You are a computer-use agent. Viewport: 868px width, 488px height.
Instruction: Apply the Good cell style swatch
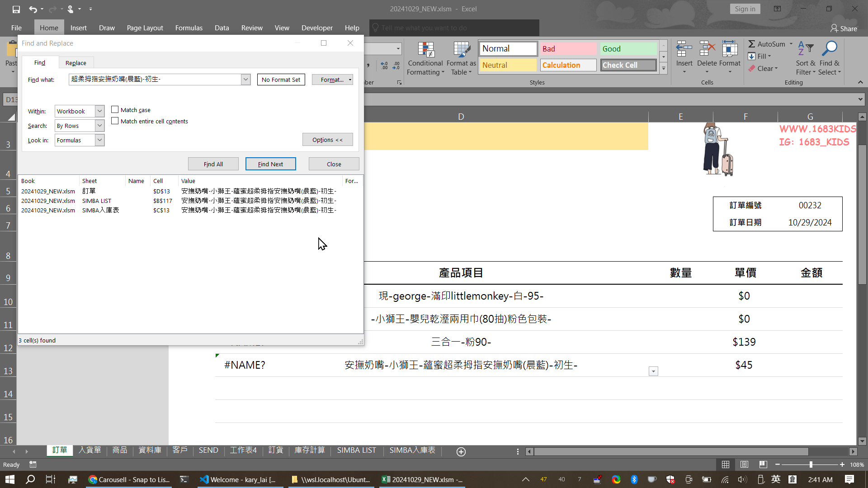pos(628,49)
